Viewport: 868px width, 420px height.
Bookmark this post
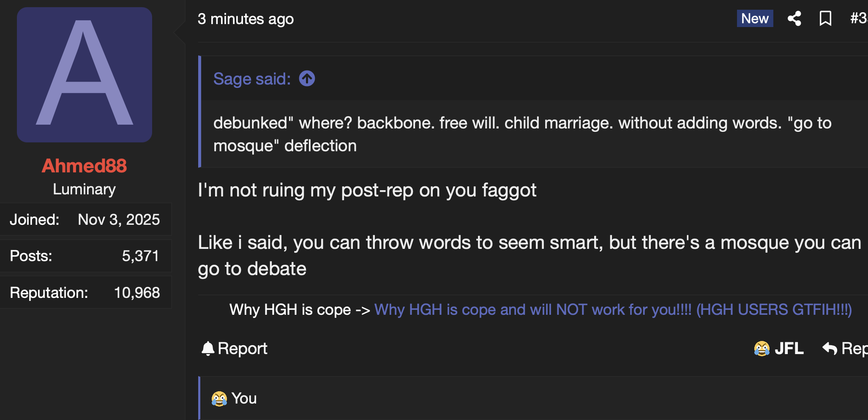825,19
